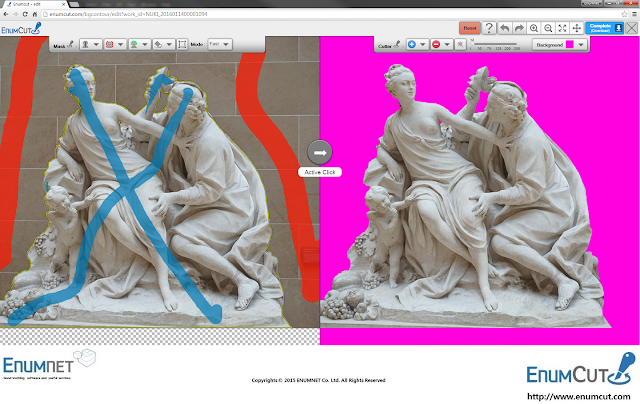
Task: Select the move/pan tool
Action: 577,28
